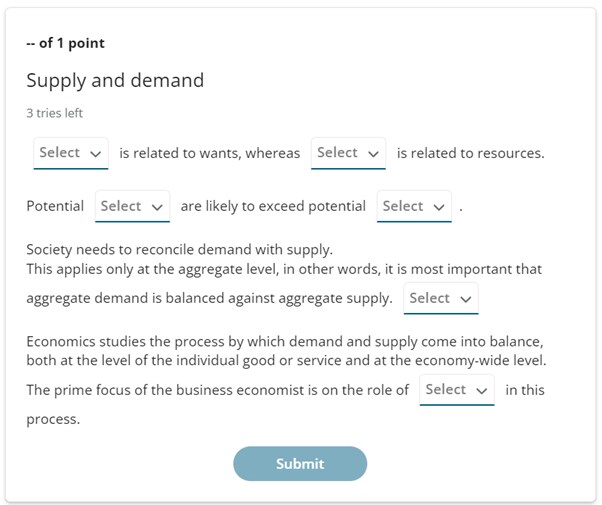Open dropdown after "are likely to exceed potential"
This screenshot has width=602, height=505.
point(414,206)
